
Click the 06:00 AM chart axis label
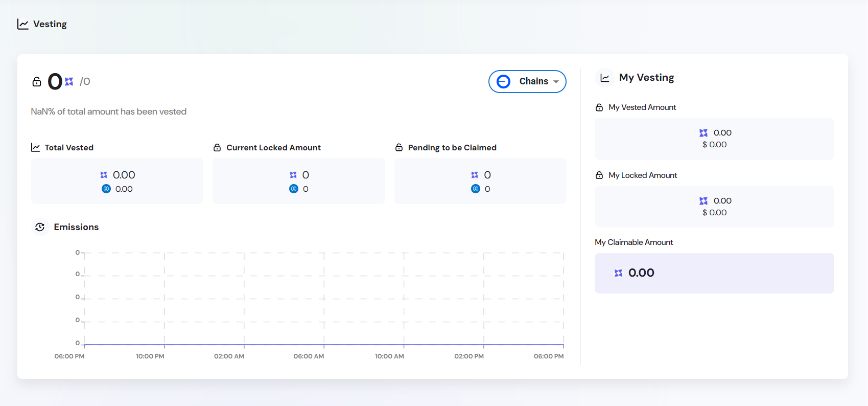[309, 356]
